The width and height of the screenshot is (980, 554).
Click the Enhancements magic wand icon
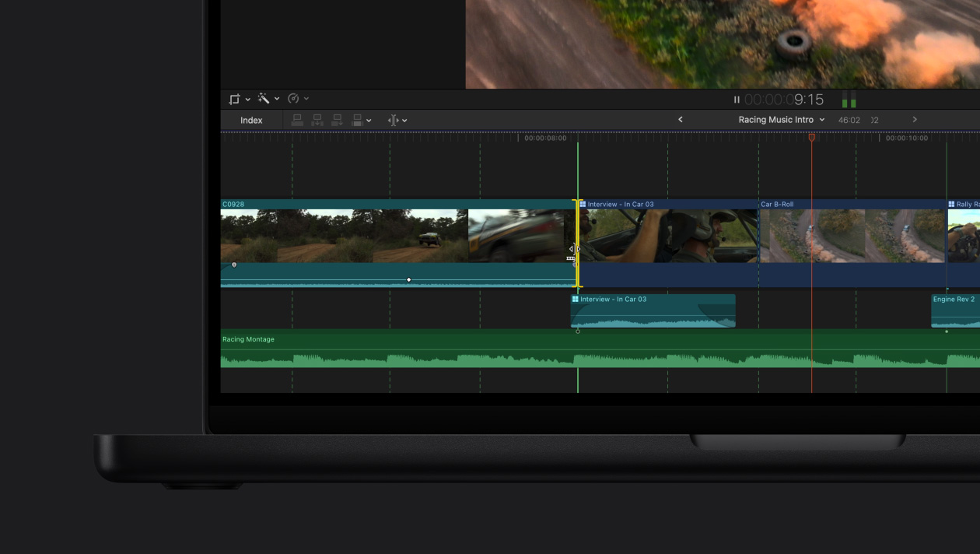point(265,99)
